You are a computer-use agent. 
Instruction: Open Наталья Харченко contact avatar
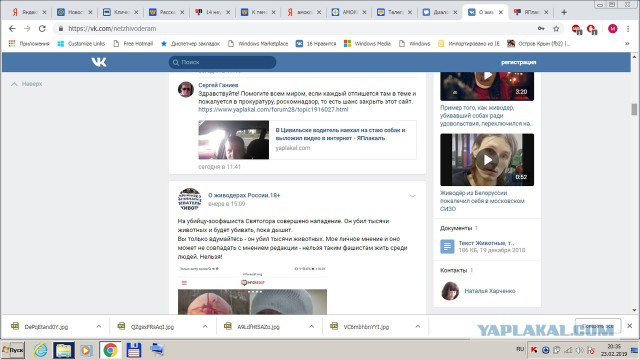coord(450,291)
